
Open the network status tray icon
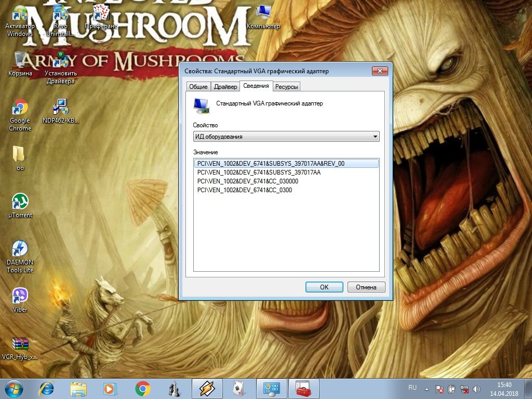pyautogui.click(x=464, y=389)
